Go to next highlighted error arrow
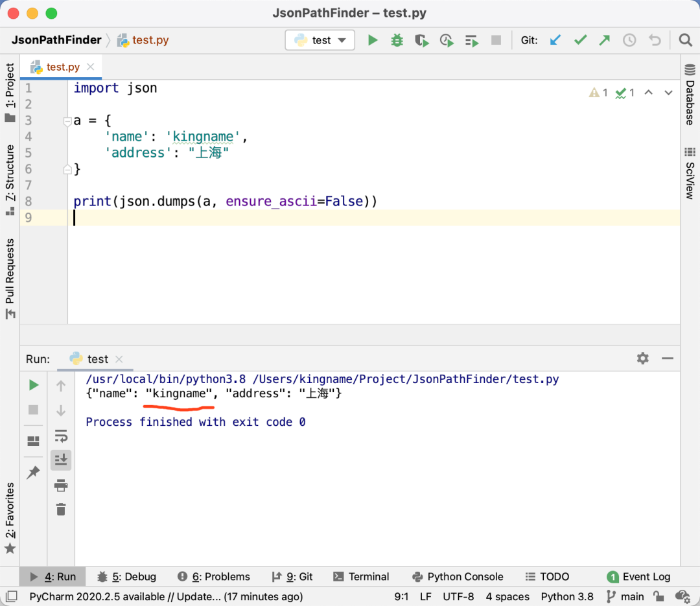 (668, 93)
